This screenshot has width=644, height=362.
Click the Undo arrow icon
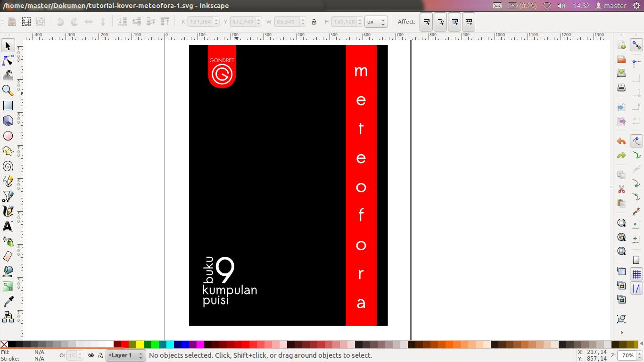coord(621,141)
